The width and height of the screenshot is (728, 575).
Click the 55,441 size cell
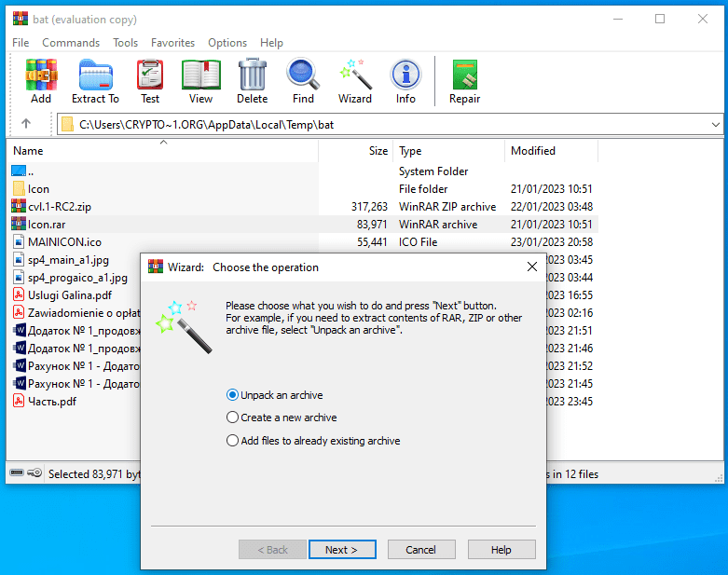click(372, 241)
